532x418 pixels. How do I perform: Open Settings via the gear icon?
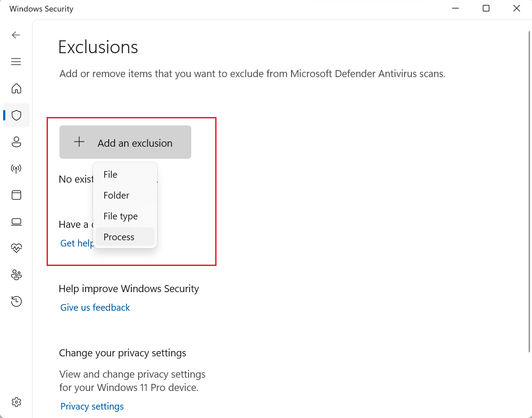(16, 402)
